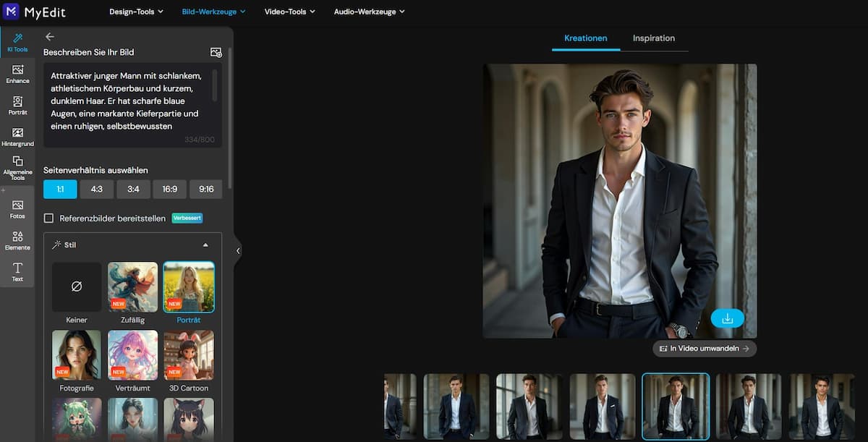868x442 pixels.
Task: Choose the Verträumt style
Action: pos(132,355)
